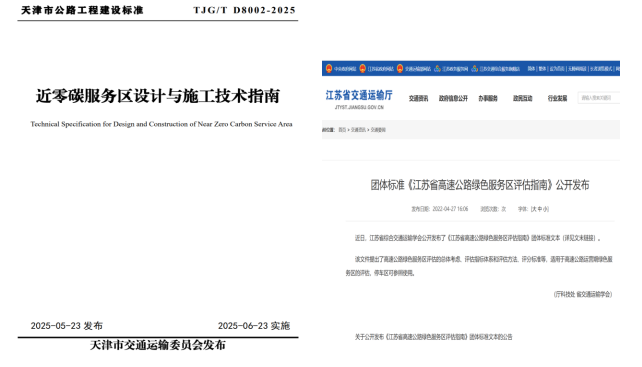Click the emblem icon beside 交通运输部网站
This screenshot has width=642, height=367.
click(400, 69)
